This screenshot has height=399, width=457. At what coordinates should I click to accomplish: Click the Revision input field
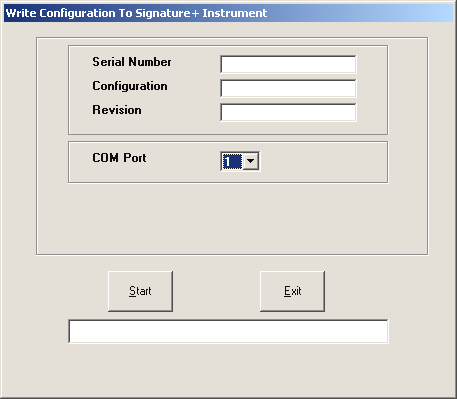[x=288, y=112]
